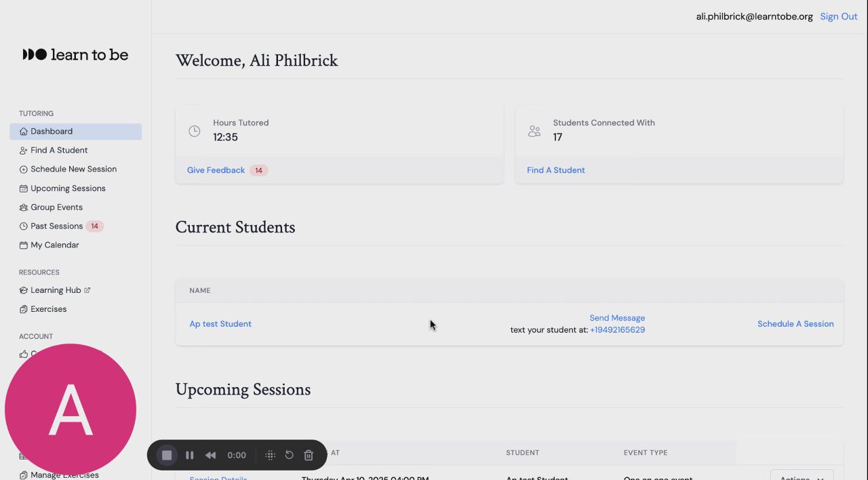Viewport: 868px width, 480px height.
Task: Open the Actions dropdown for the session
Action: [x=802, y=476]
